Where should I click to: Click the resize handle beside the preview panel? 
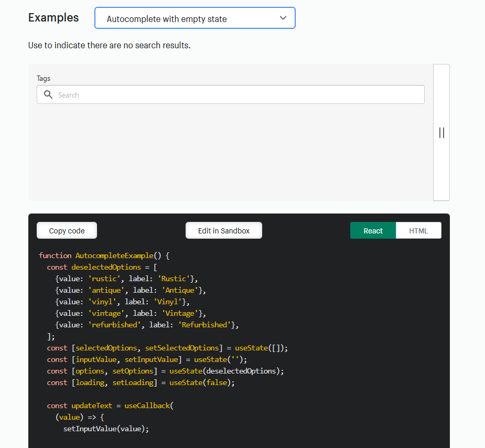coord(441,133)
